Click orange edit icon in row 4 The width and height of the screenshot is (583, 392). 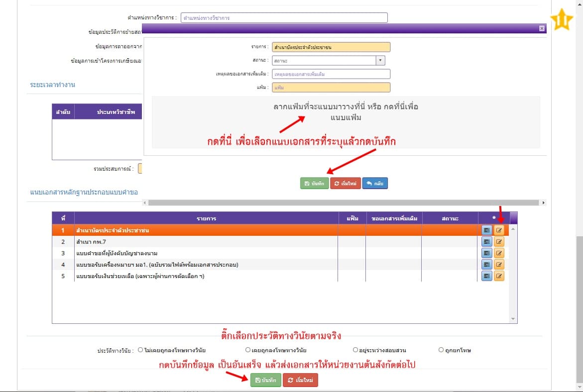[x=499, y=264]
